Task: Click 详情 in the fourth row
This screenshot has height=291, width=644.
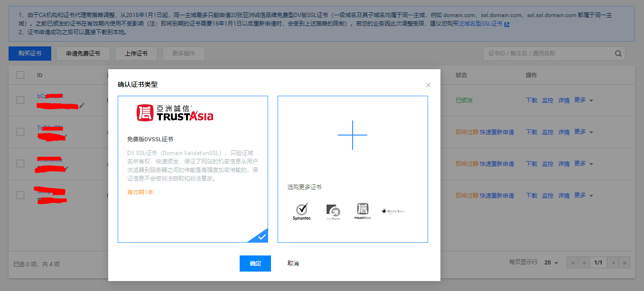Action: (564, 196)
